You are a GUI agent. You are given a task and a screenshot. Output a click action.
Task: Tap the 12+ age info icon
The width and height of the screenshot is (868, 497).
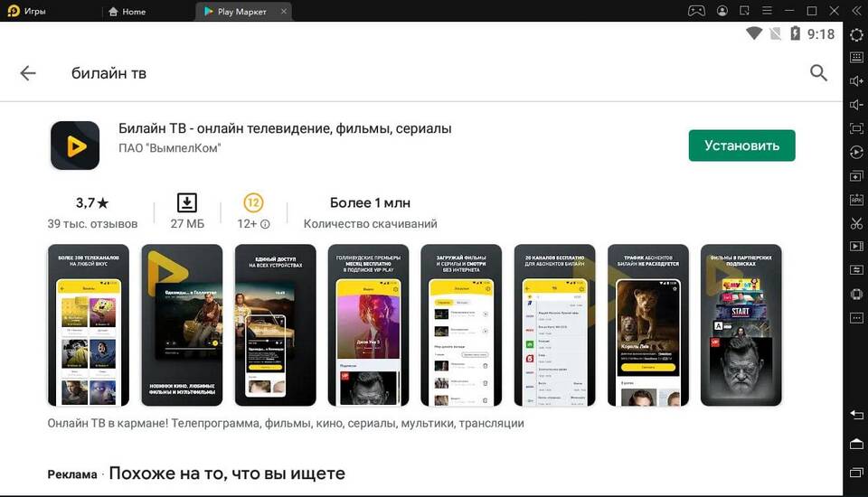point(265,224)
